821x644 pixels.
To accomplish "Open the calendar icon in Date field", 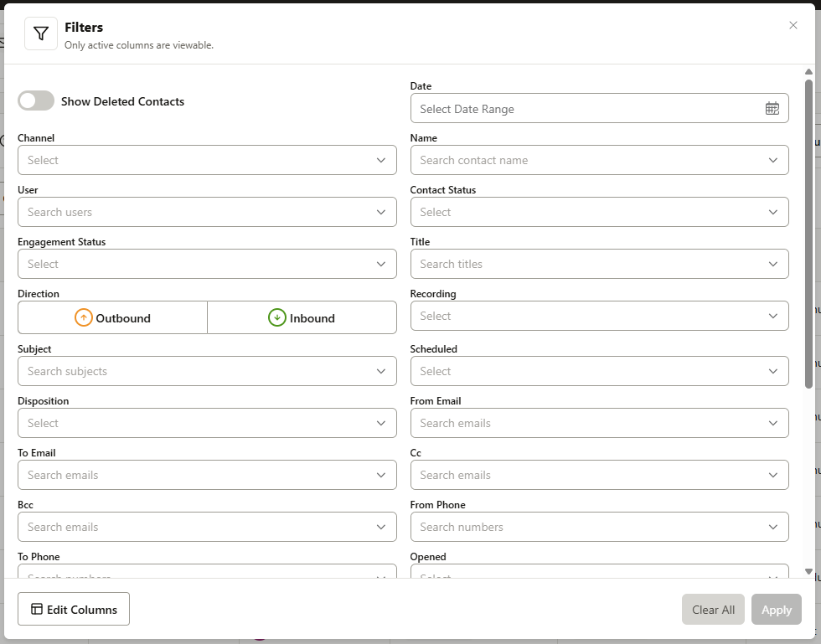I will [x=772, y=108].
